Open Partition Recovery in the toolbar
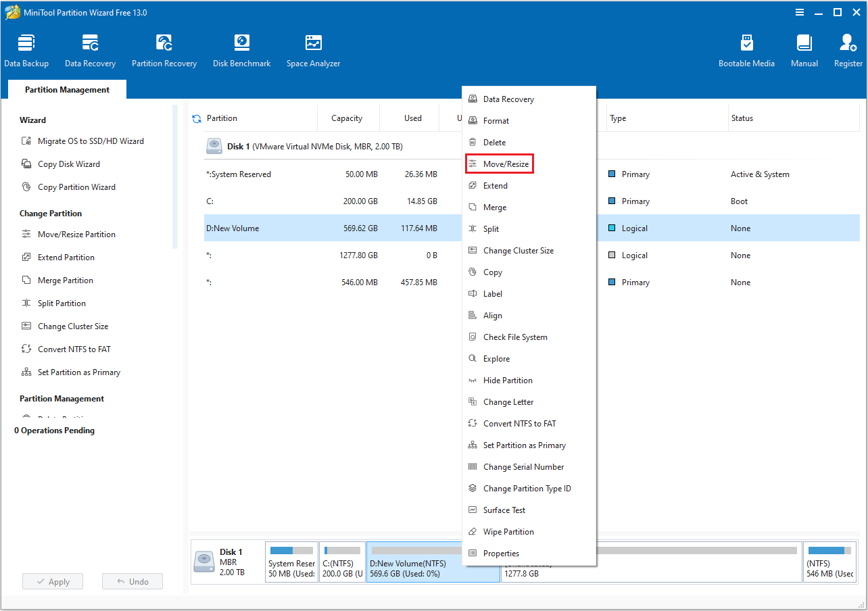Screen dimensions: 868x611 pyautogui.click(x=164, y=51)
